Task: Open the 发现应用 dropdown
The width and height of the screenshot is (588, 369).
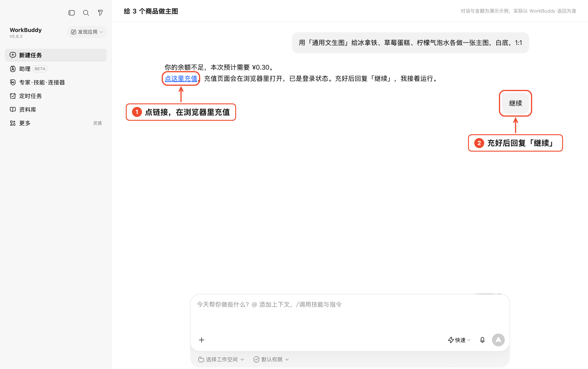Action: [x=87, y=32]
